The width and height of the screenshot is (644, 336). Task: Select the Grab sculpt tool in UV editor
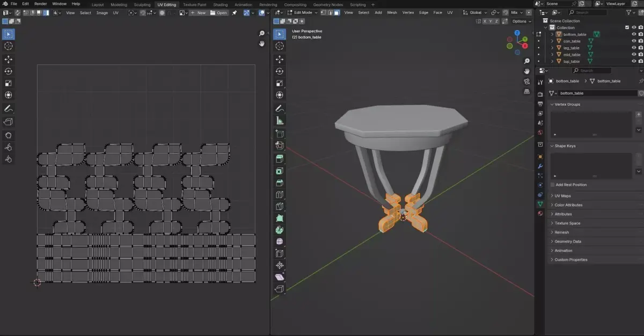[x=9, y=135]
